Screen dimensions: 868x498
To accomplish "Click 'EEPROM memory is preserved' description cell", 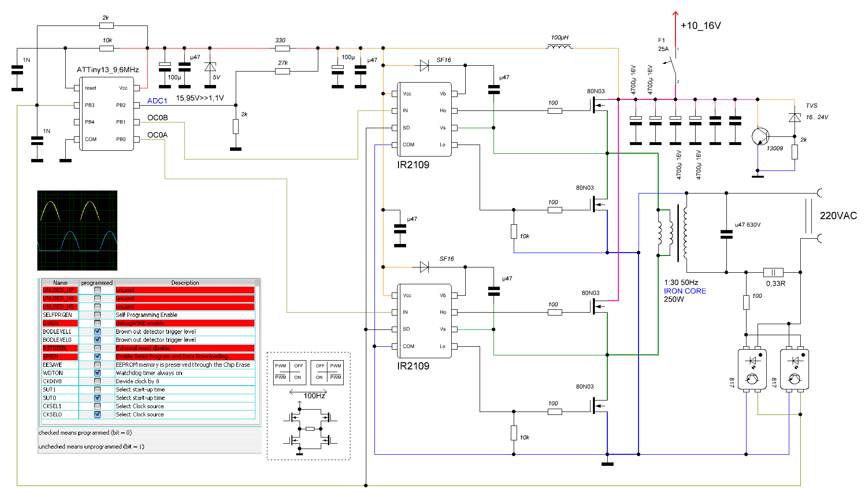I will (185, 364).
